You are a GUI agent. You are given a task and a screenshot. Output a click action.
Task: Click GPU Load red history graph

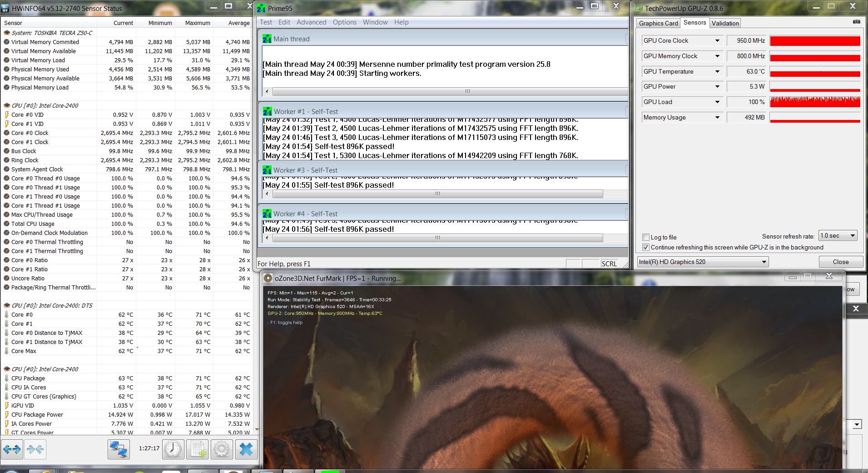point(815,102)
